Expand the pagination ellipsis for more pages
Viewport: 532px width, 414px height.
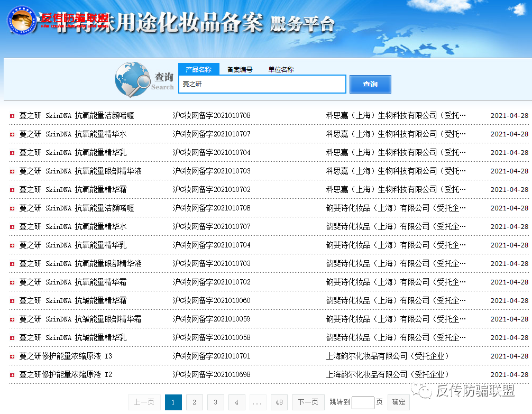pos(259,402)
